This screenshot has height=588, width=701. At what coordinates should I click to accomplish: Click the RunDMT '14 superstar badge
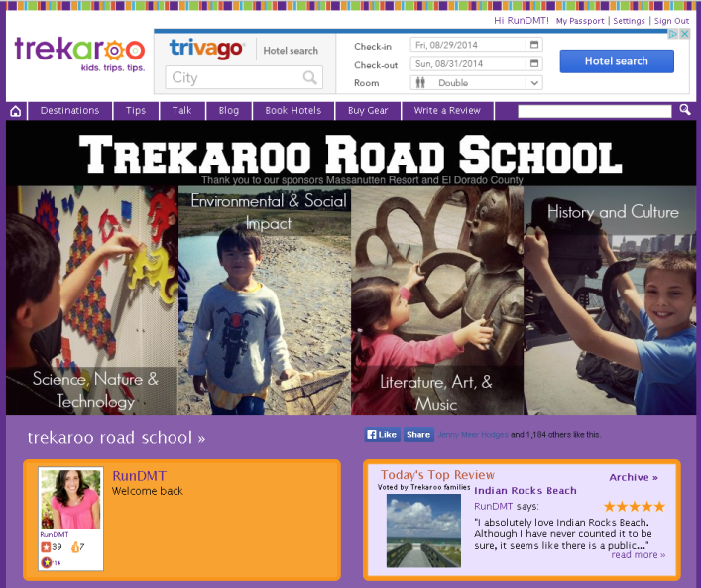tap(47, 562)
